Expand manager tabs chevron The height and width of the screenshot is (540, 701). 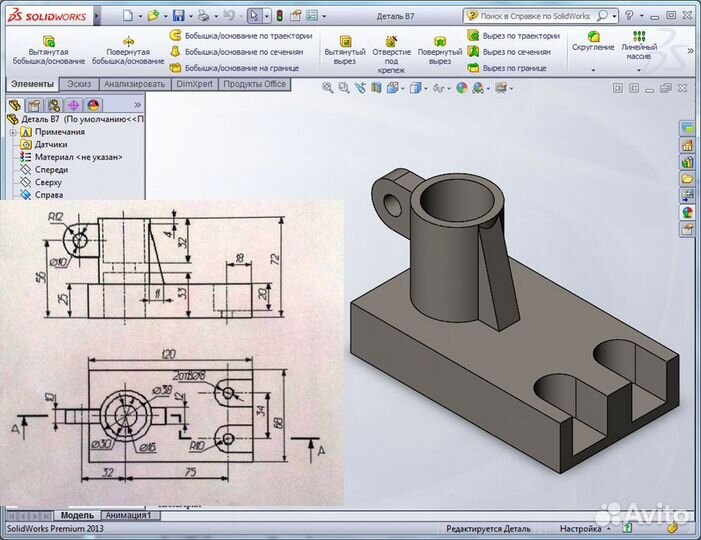tap(138, 105)
